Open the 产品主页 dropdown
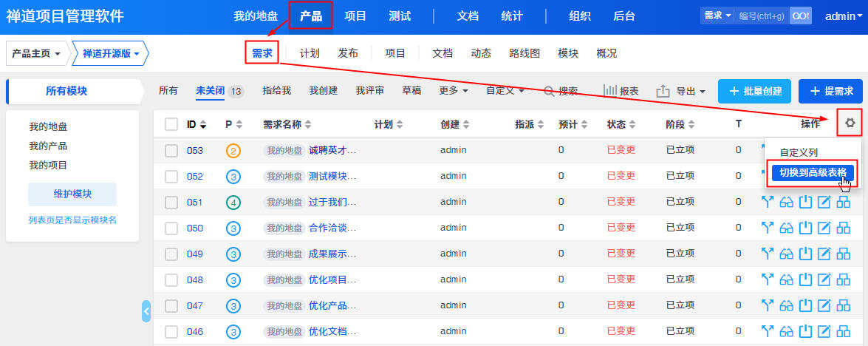The width and height of the screenshot is (868, 346). 36,54
